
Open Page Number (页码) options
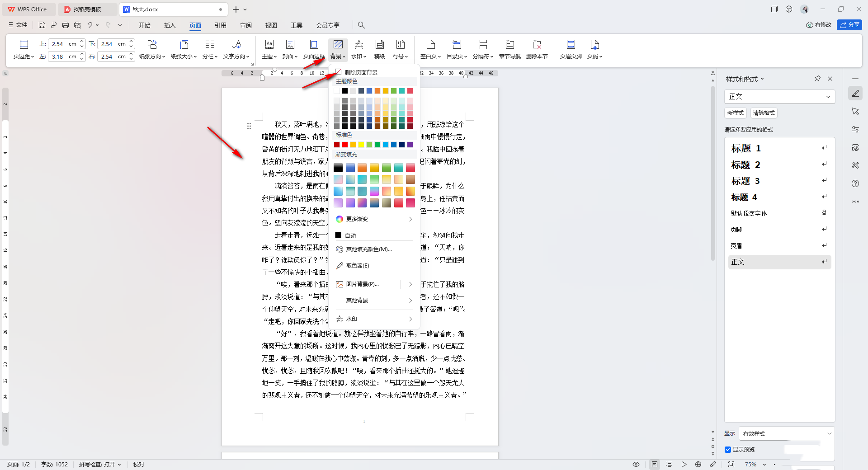[594, 49]
